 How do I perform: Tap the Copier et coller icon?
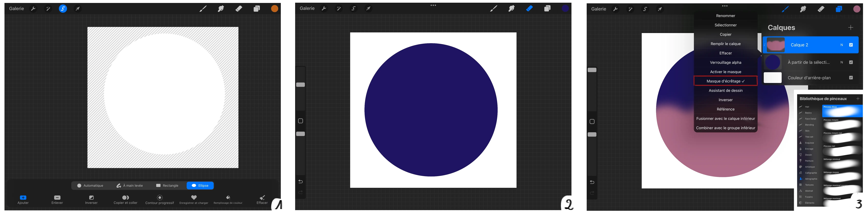tap(125, 197)
